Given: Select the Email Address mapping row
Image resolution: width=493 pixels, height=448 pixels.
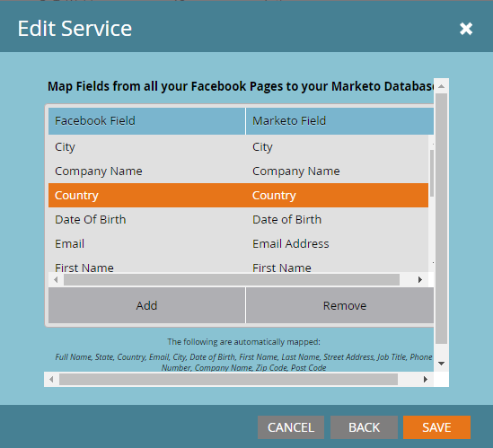Looking at the screenshot, I should (238, 243).
